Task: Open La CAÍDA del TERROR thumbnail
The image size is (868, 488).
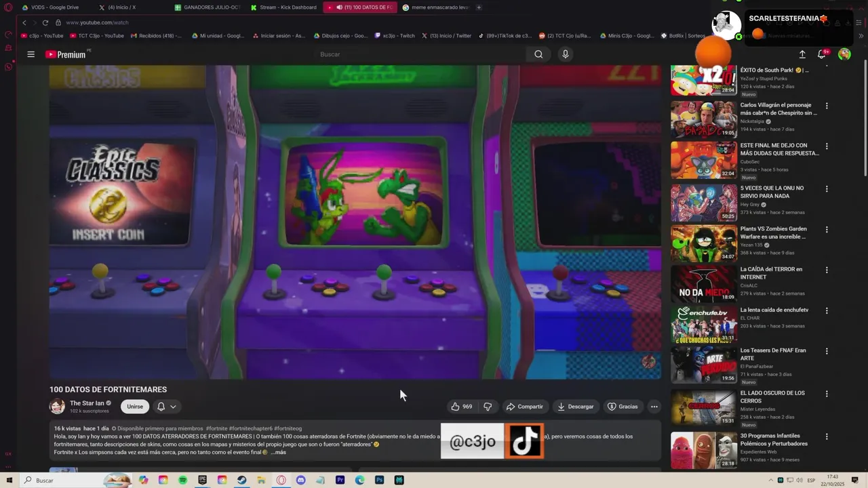Action: [704, 283]
